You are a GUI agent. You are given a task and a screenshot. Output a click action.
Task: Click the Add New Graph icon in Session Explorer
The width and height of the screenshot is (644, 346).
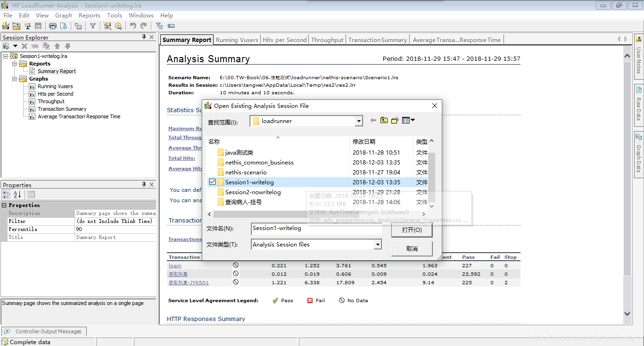[6, 46]
